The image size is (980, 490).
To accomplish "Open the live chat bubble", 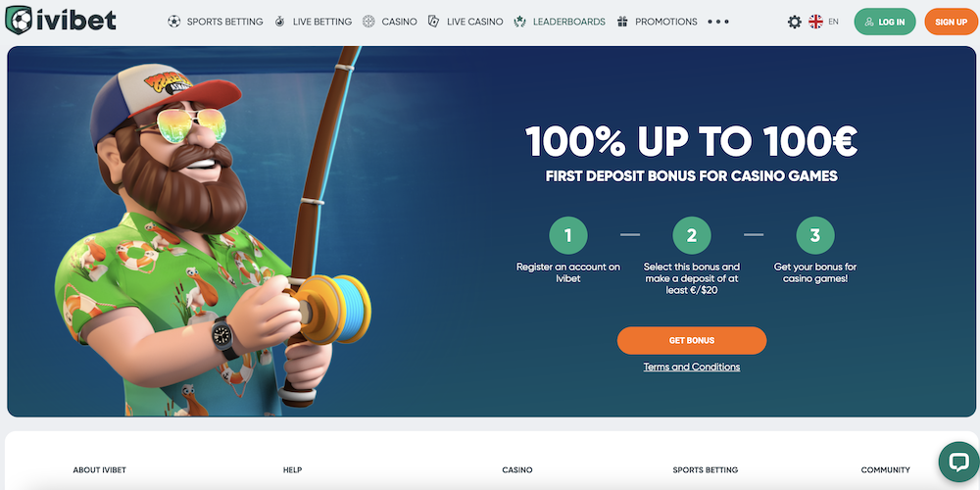I will click(x=958, y=462).
